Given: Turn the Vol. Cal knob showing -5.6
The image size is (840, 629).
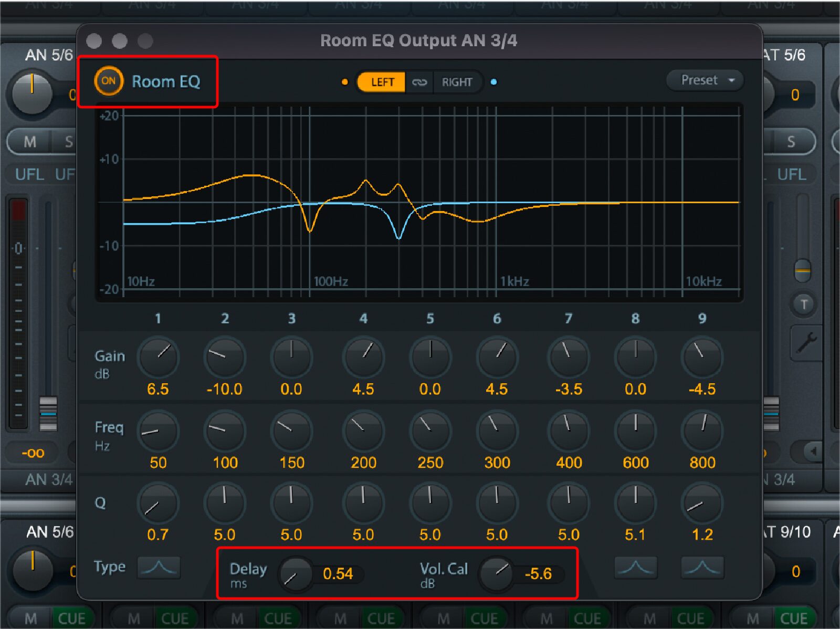Looking at the screenshot, I should click(496, 574).
